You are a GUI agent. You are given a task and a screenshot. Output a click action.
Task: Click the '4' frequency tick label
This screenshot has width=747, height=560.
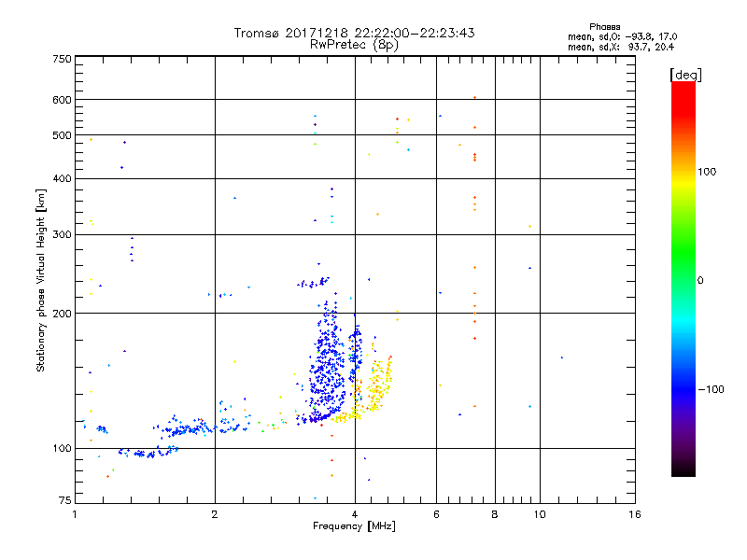pos(355,514)
